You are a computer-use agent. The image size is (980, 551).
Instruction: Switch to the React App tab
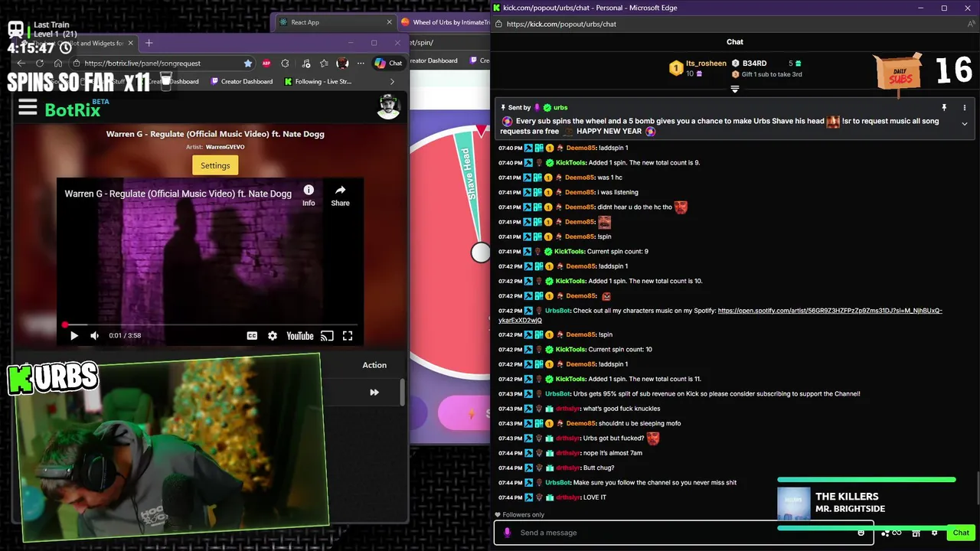pyautogui.click(x=334, y=22)
